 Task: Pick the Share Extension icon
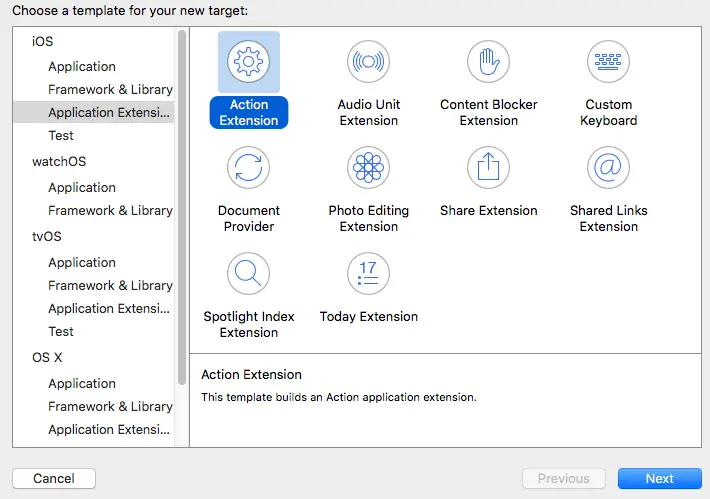[x=488, y=167]
